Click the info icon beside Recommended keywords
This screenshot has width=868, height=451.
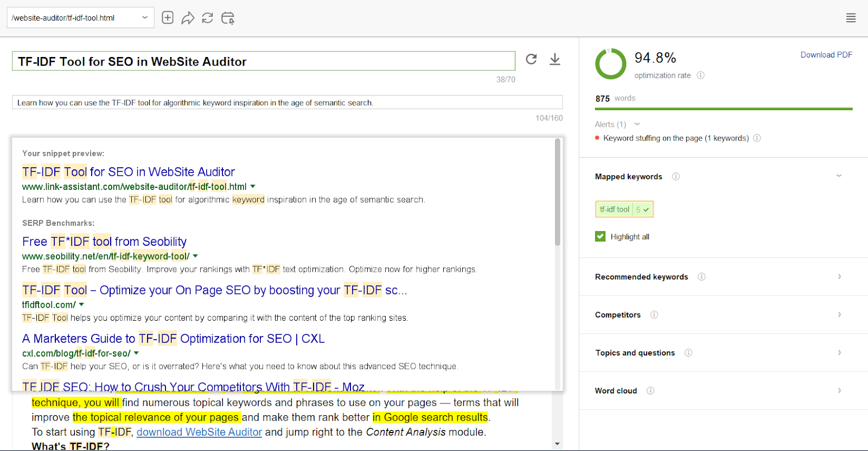(x=701, y=277)
